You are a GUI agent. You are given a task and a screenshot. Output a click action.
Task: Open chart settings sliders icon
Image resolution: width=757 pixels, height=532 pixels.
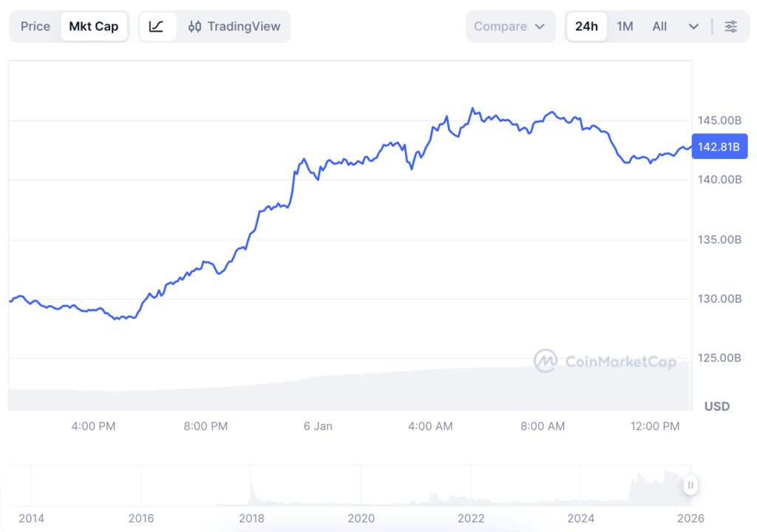click(x=730, y=27)
